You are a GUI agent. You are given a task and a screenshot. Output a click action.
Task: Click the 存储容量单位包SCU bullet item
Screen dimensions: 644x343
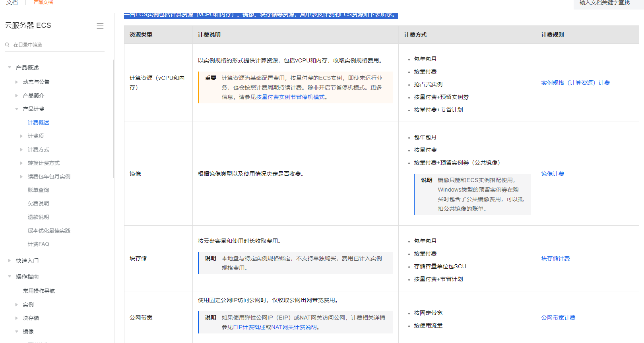440,266
